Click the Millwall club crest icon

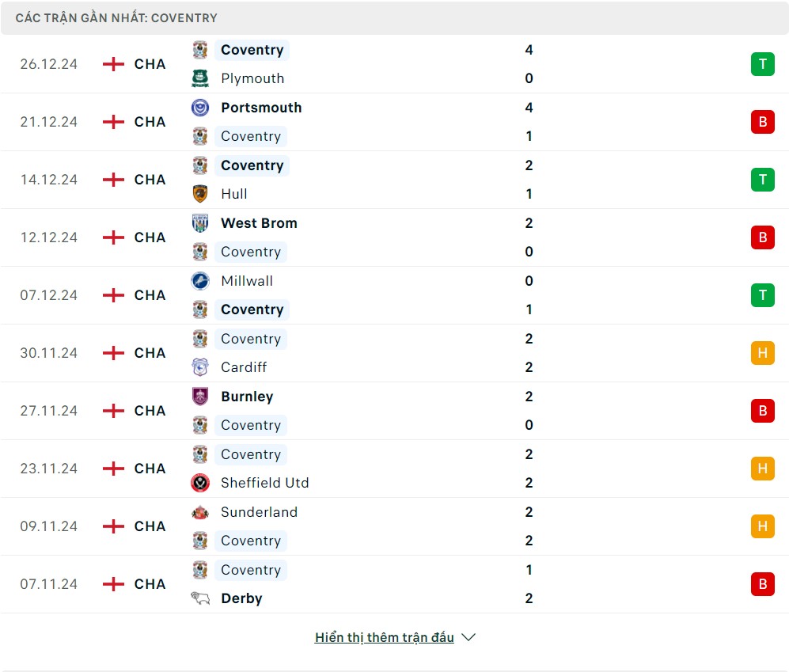(200, 281)
